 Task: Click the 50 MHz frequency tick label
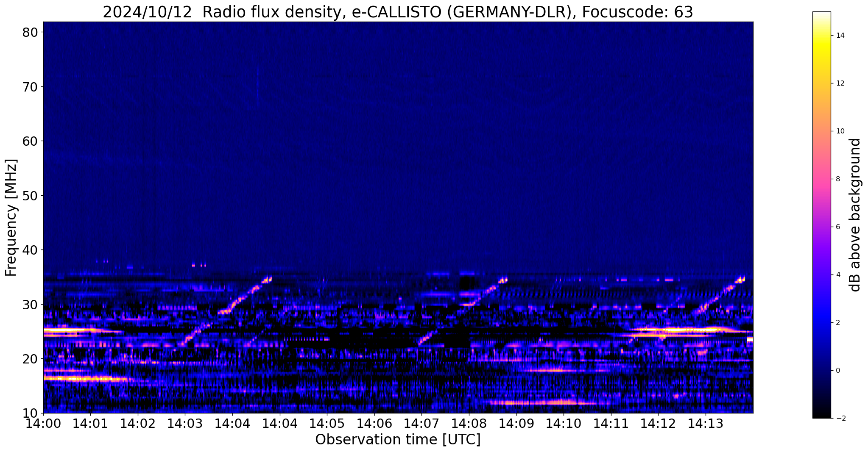pyautogui.click(x=31, y=196)
